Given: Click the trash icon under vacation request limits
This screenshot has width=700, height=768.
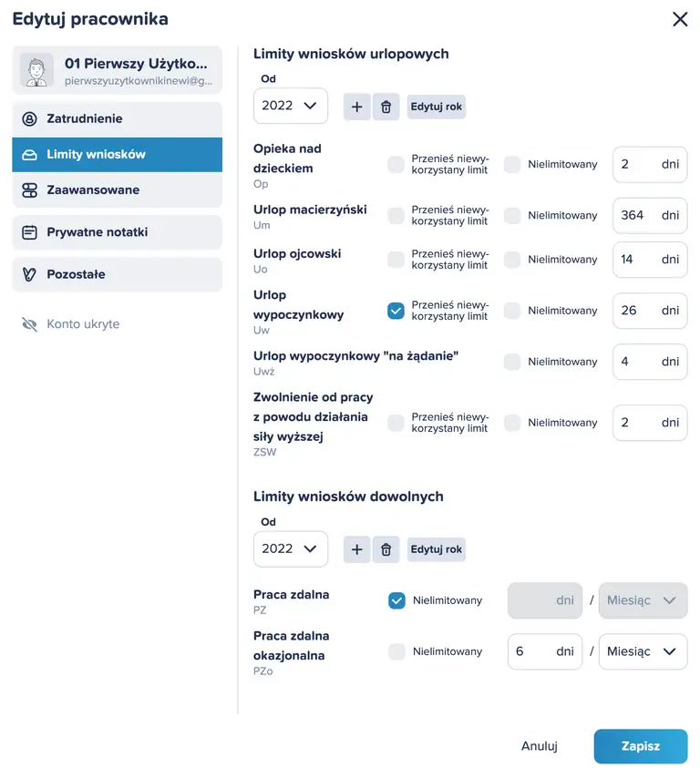Looking at the screenshot, I should pos(386,107).
